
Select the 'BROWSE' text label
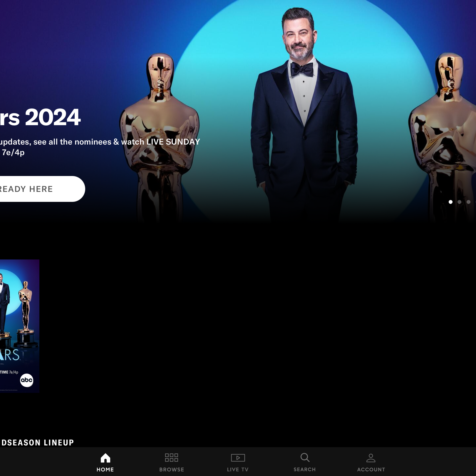click(172, 470)
